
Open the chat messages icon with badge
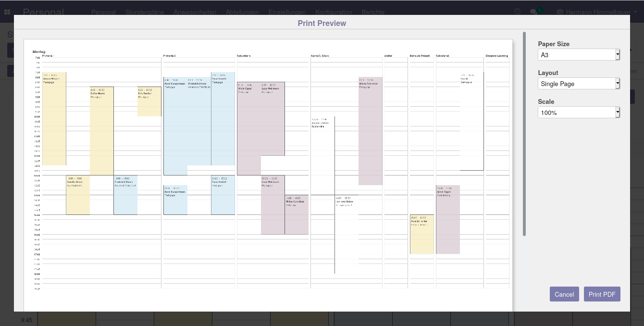tap(536, 12)
